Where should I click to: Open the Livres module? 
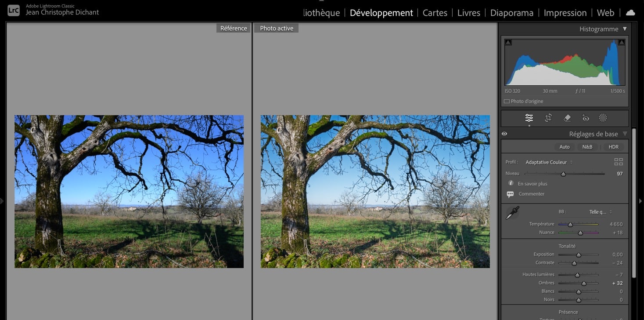[468, 13]
